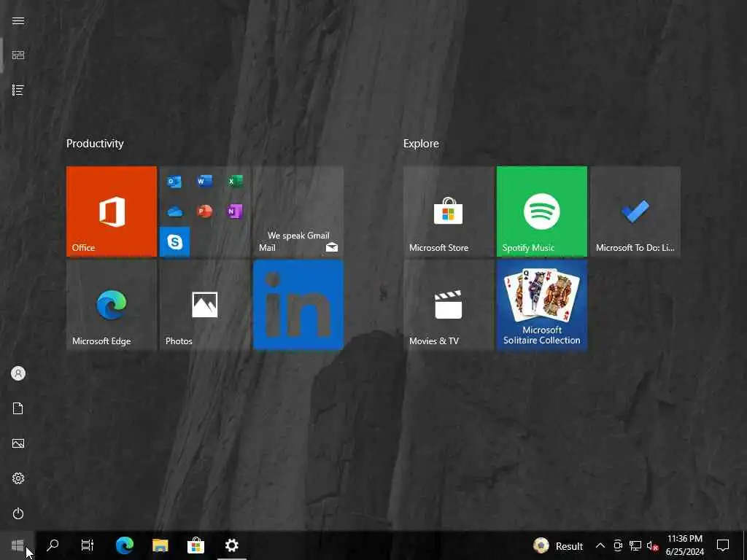Image resolution: width=747 pixels, height=560 pixels.
Task: Open Pictures from Start sidebar
Action: click(x=18, y=443)
